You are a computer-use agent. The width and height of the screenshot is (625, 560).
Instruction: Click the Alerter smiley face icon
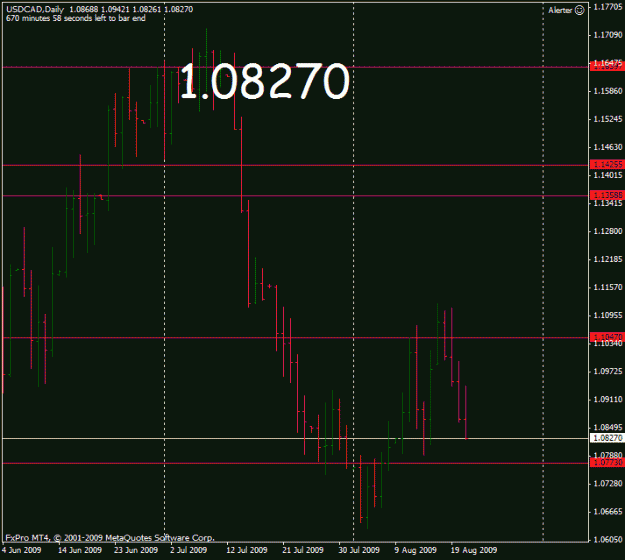point(579,10)
